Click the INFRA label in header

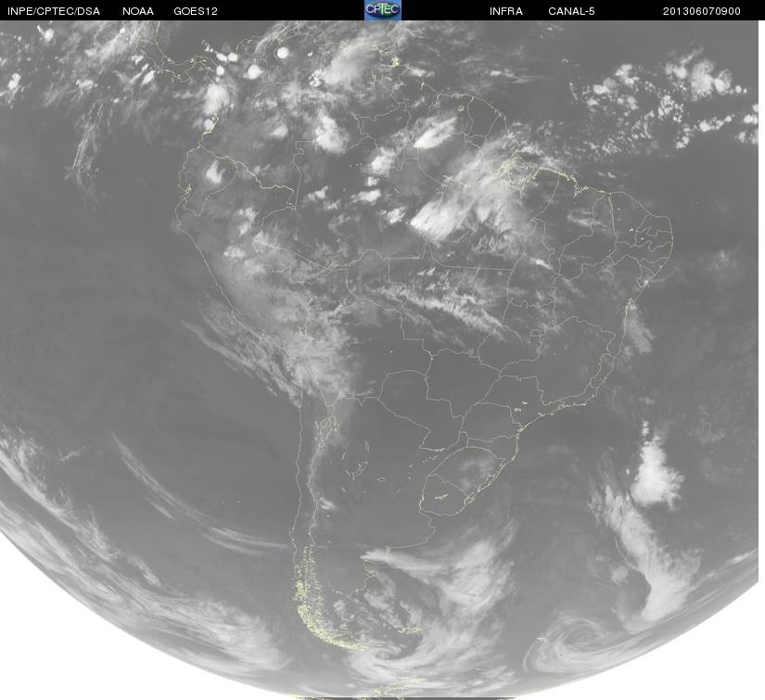[506, 11]
